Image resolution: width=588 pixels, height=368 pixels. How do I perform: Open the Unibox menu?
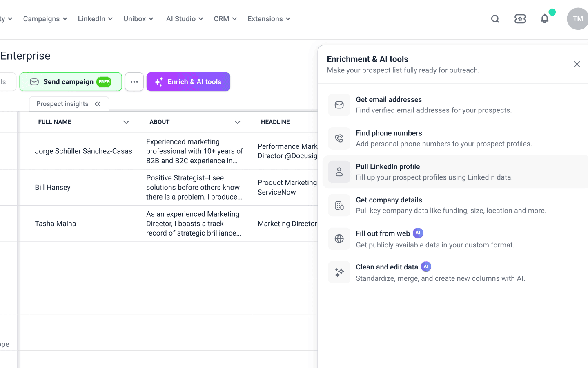138,19
